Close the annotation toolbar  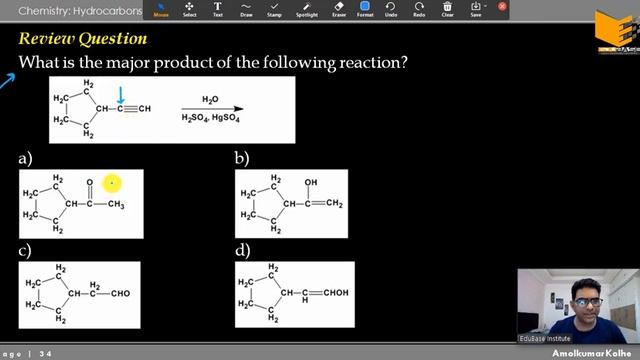pyautogui.click(x=502, y=6)
